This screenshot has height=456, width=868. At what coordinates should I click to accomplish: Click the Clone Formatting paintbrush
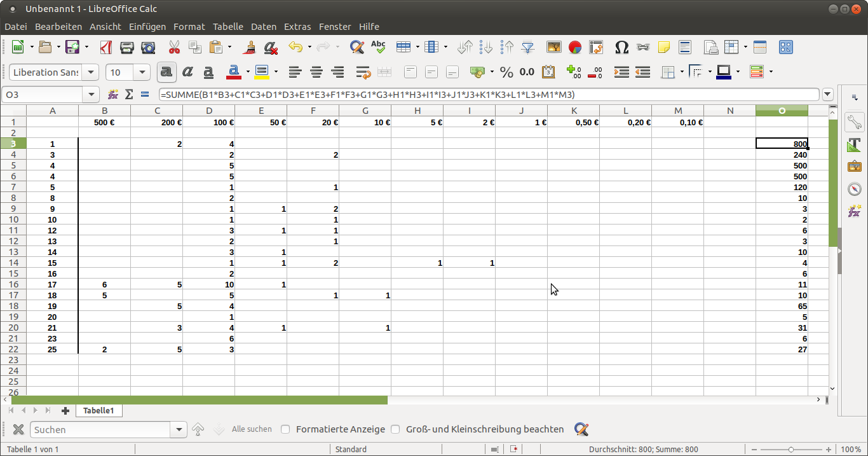[250, 47]
